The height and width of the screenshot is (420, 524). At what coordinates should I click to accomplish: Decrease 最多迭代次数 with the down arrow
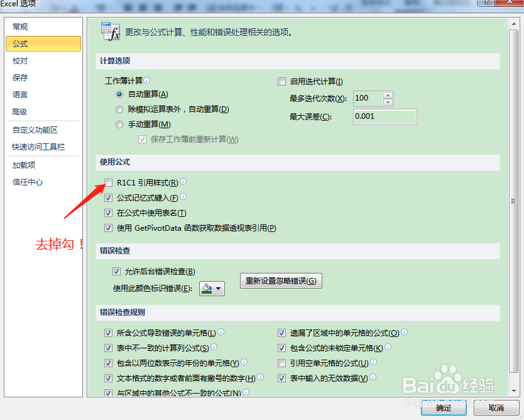(388, 102)
